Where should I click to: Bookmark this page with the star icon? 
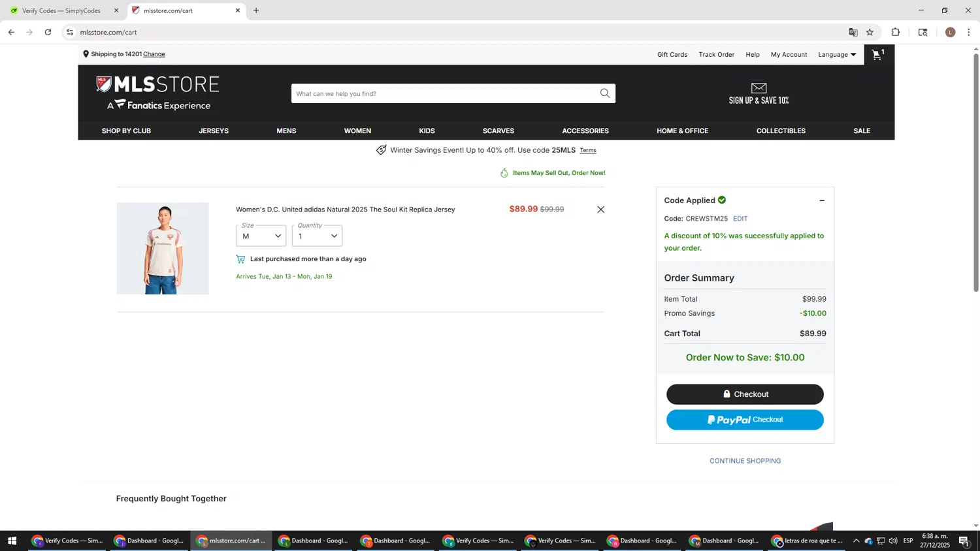(870, 32)
